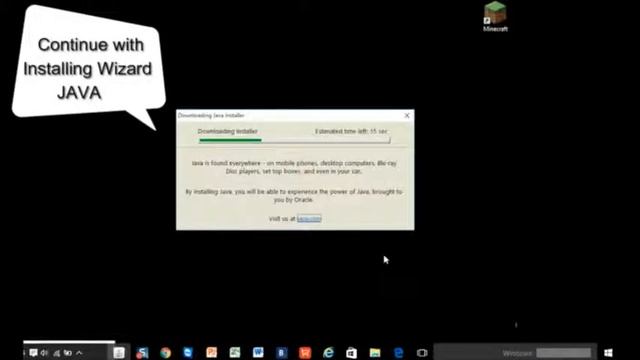640x360 pixels.
Task: Click the taskbar search box
Action: coord(515,353)
